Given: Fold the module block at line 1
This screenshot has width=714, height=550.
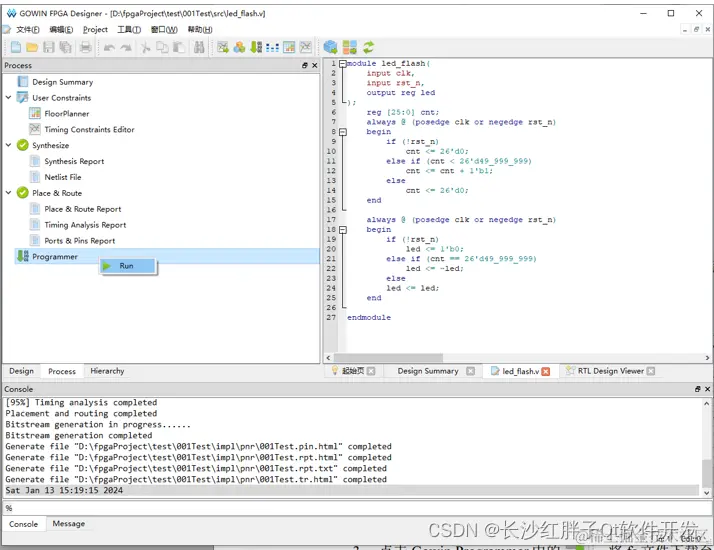Looking at the screenshot, I should pyautogui.click(x=342, y=64).
